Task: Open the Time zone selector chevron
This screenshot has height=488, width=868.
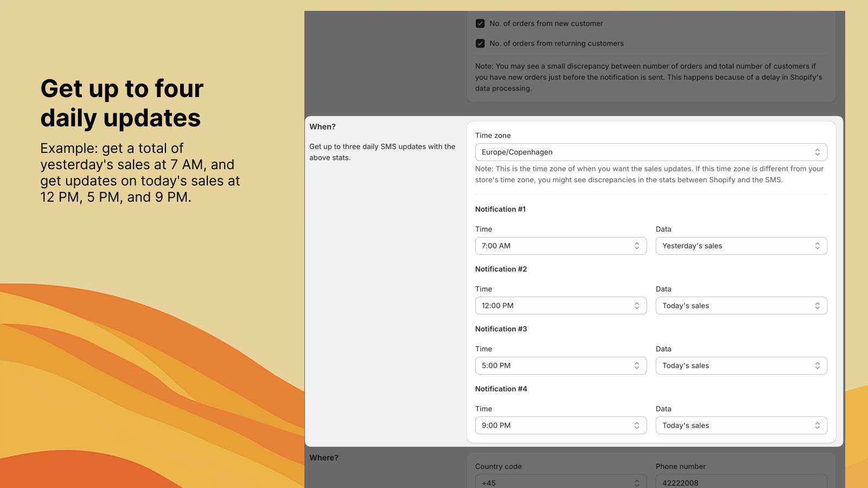Action: click(x=818, y=152)
